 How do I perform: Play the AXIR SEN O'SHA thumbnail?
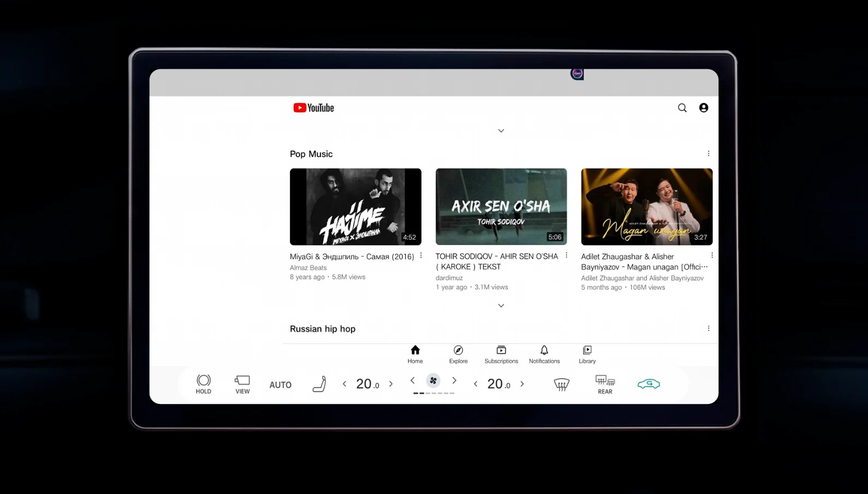(x=501, y=207)
